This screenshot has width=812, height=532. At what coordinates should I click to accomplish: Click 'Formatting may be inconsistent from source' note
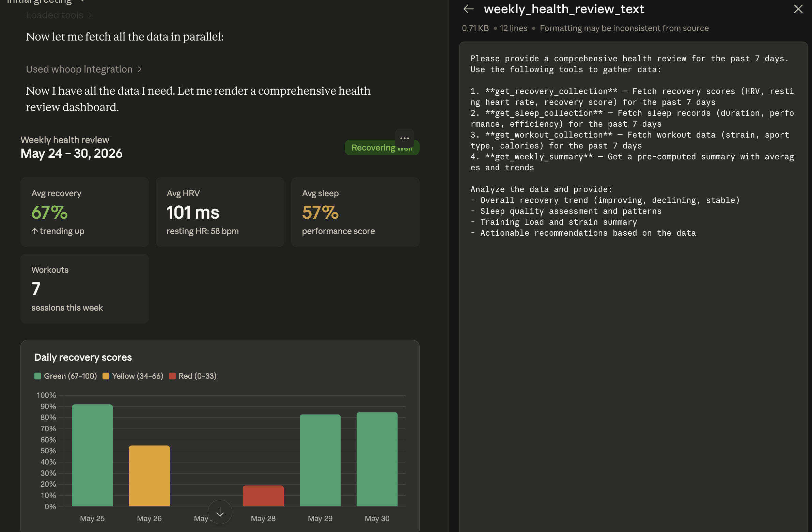(x=624, y=28)
